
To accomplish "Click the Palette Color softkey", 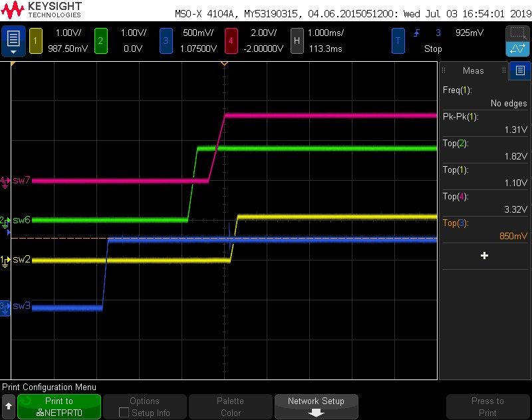I will [x=231, y=406].
